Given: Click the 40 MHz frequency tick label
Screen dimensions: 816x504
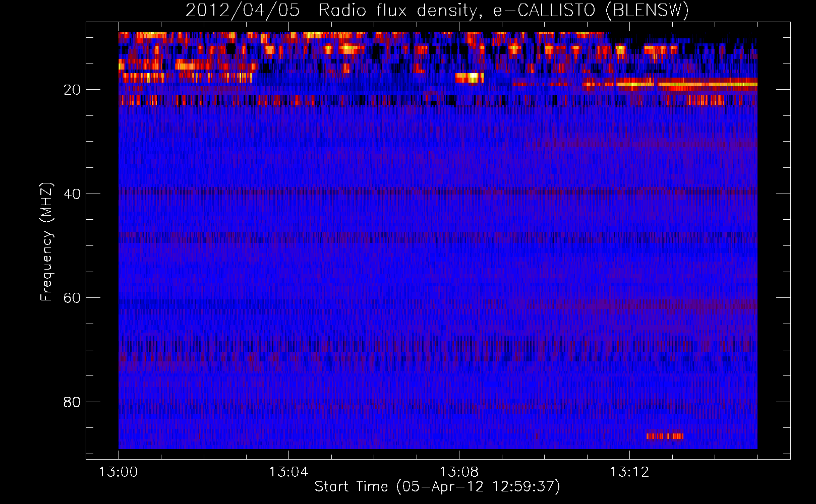Looking at the screenshot, I should click(72, 194).
